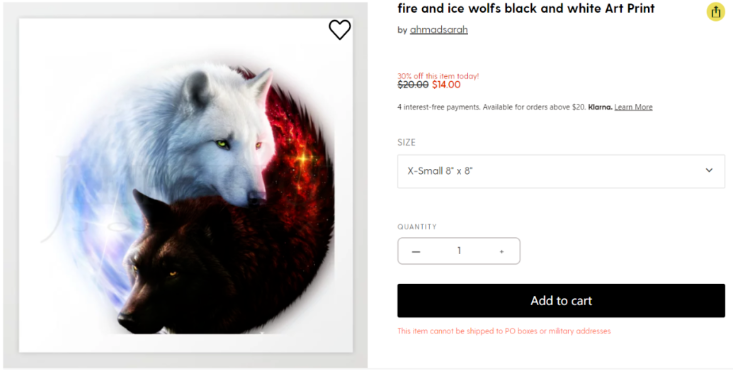Open ahmadsarah artist profile link

pos(438,30)
